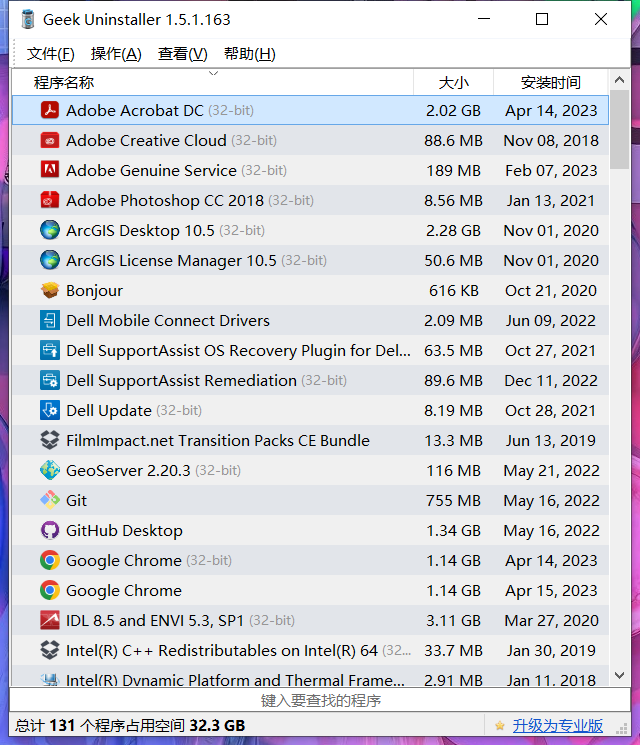Image resolution: width=640 pixels, height=745 pixels.
Task: Select the ArcGIS License Manager 10.5 name
Action: point(171,260)
